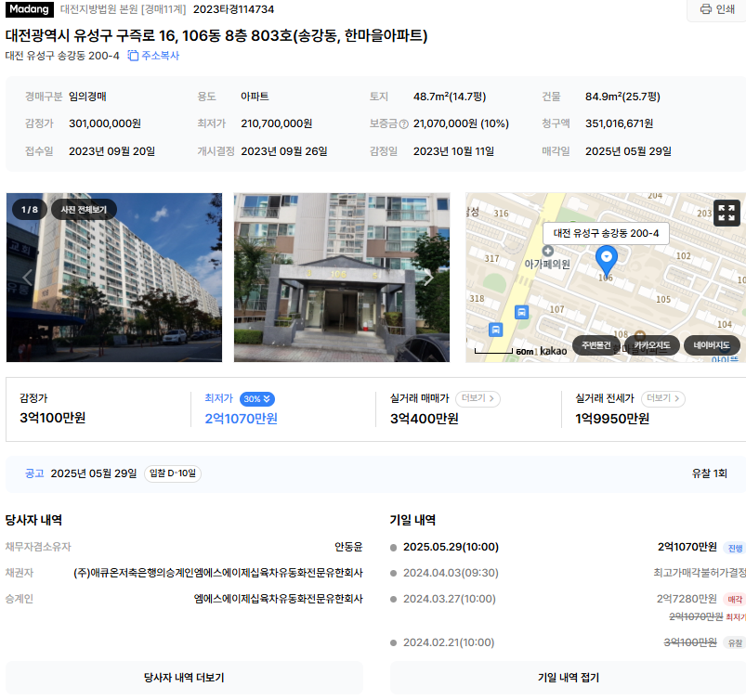Click the 2024.03.27(10:00) schedule entry
746x700 pixels.
pyautogui.click(x=449, y=599)
